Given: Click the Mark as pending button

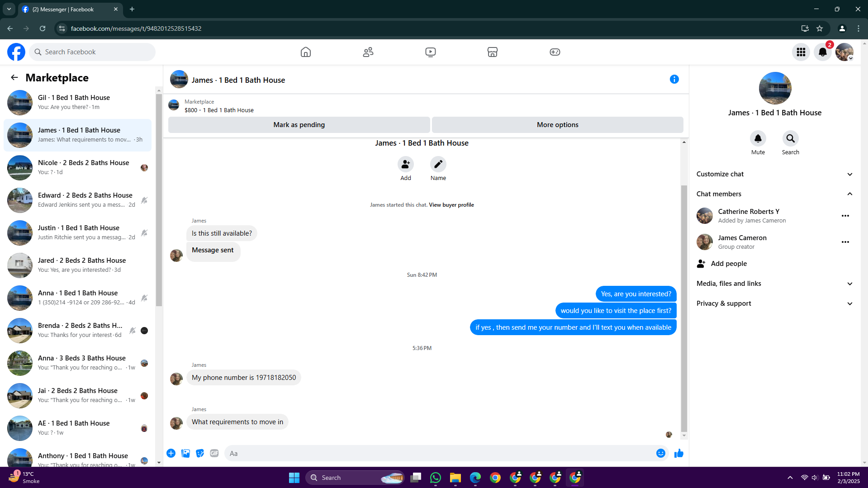Looking at the screenshot, I should coord(299,125).
